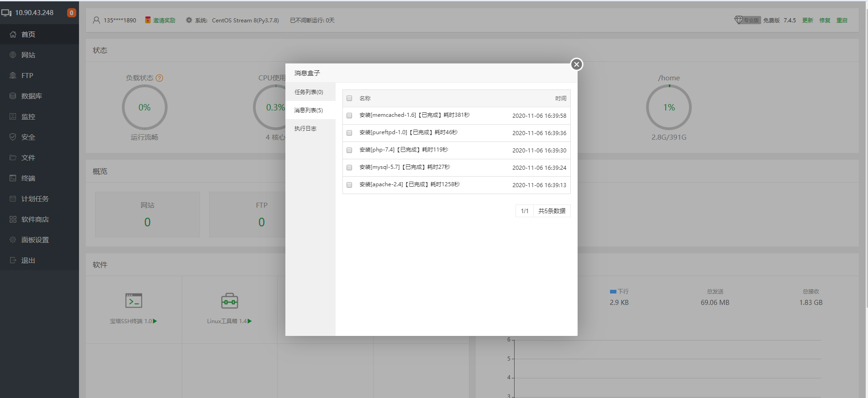Toggle the blue 下行 legend marker
This screenshot has height=398, width=868.
(x=613, y=291)
